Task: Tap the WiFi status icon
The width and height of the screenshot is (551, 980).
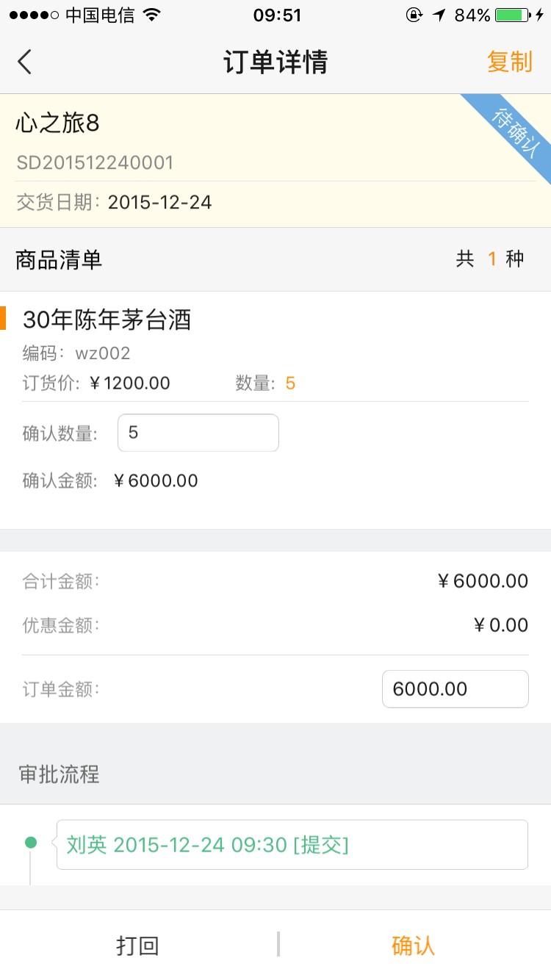Action: click(x=152, y=15)
